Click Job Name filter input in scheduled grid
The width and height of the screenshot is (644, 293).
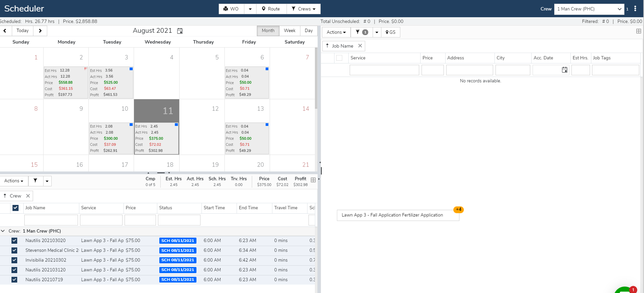tap(51, 220)
